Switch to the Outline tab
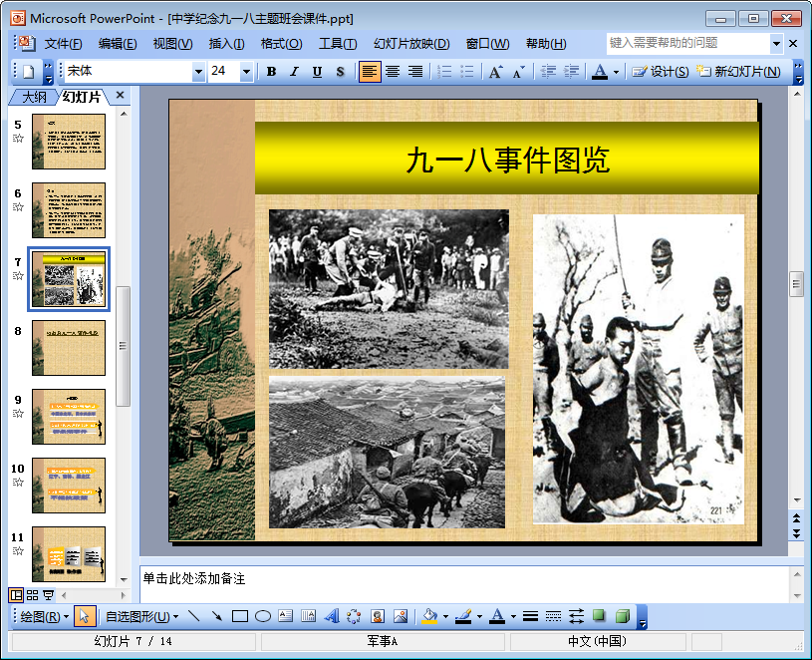The height and width of the screenshot is (660, 812). (x=34, y=97)
